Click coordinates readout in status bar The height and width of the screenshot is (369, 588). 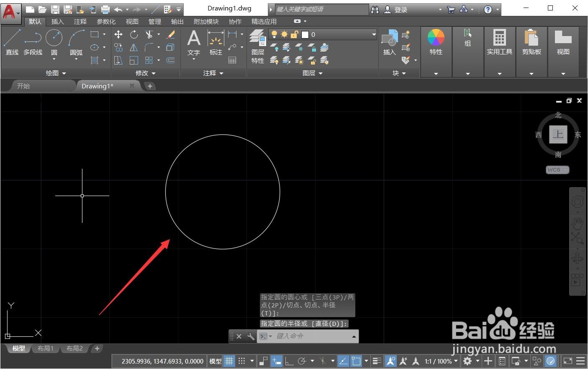[162, 361]
